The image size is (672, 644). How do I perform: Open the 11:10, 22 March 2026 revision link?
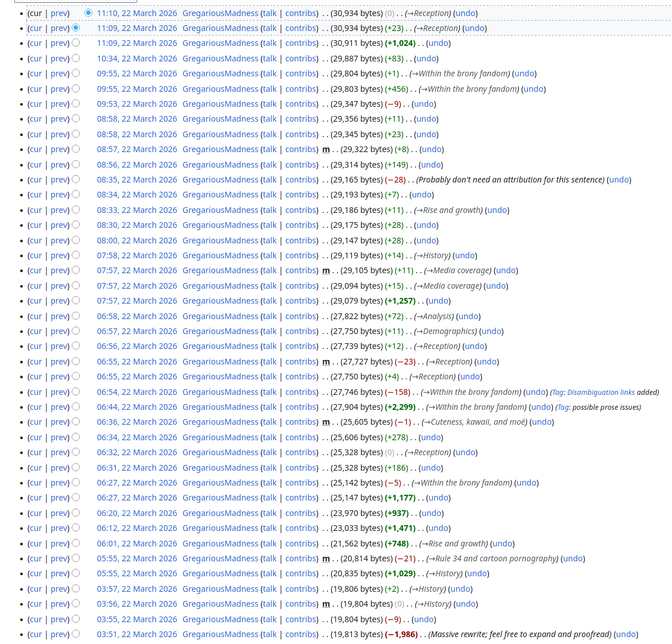point(137,13)
